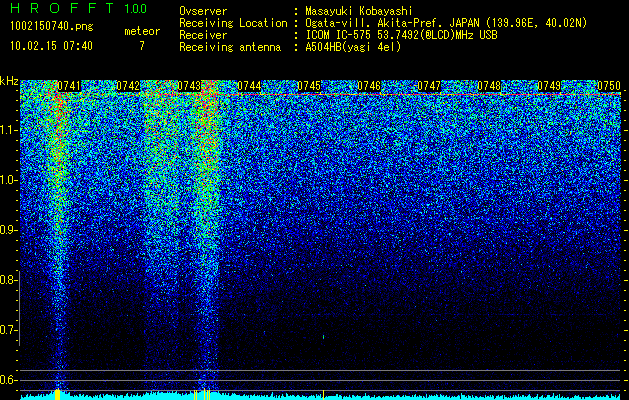The height and width of the screenshot is (400, 629).
Task: Click the ICOM IC-575 receiver text
Action: 401,35
